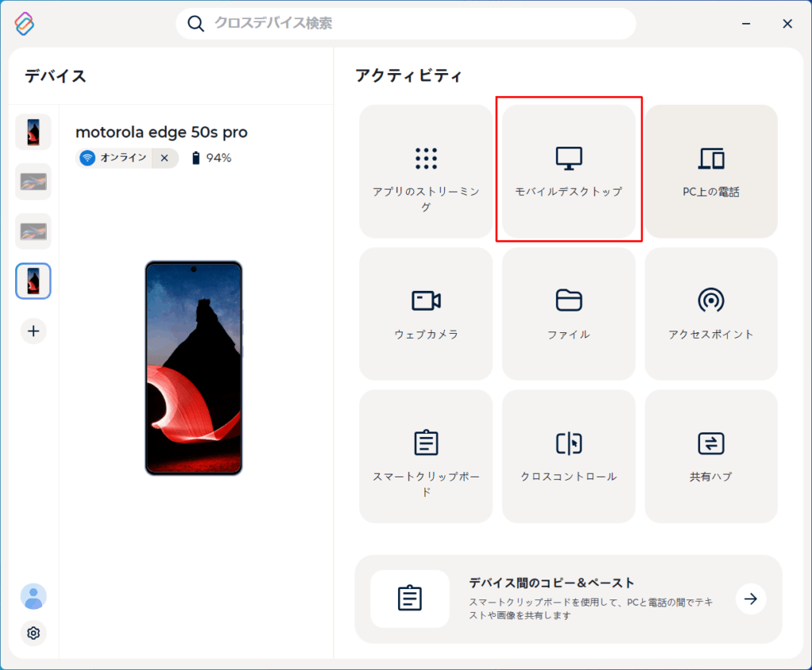Click the motorola edge 50s pro device name

162,132
